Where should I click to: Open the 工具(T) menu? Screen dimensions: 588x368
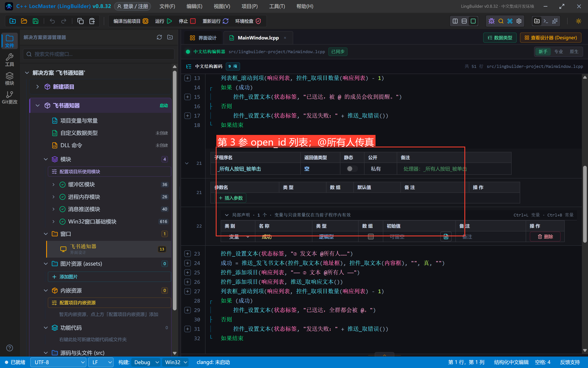click(x=277, y=6)
